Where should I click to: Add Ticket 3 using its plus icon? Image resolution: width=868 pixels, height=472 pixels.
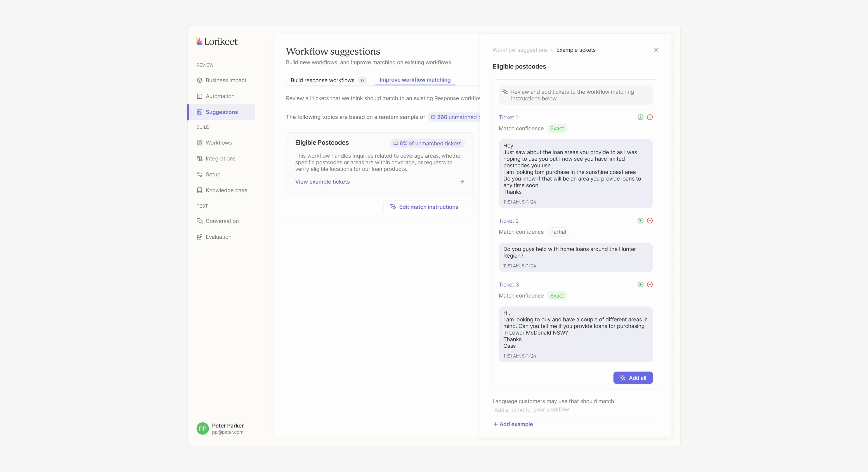click(640, 284)
